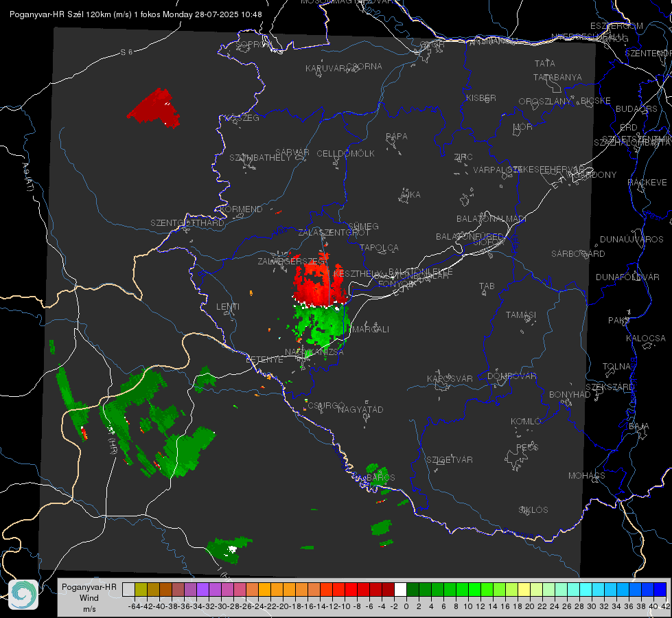Select the PECS city label
672x618 pixels.
coord(526,448)
